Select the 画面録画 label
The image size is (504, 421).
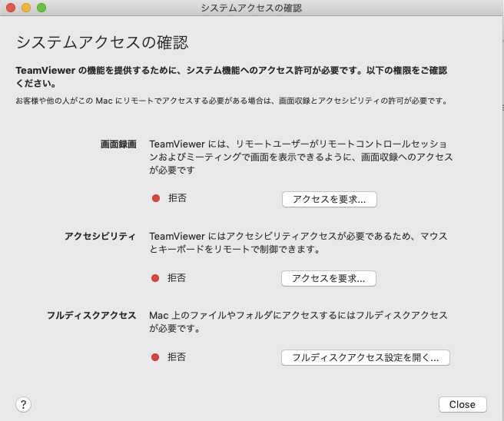(x=118, y=144)
